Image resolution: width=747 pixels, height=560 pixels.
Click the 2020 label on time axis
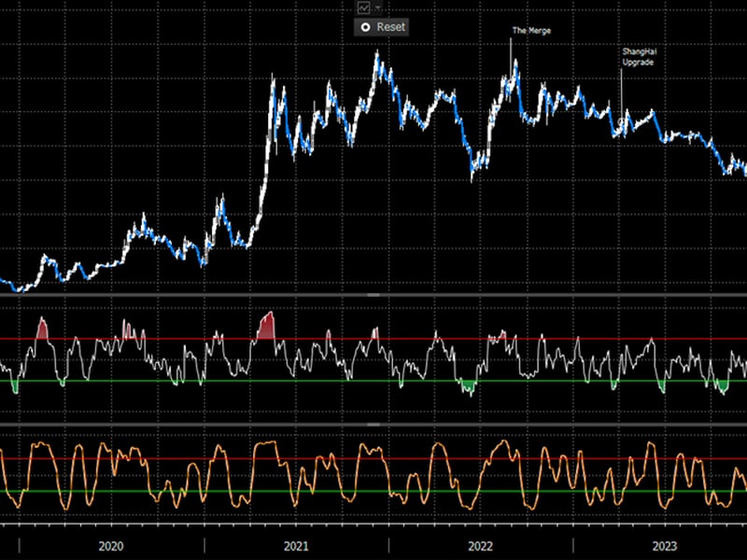click(112, 545)
